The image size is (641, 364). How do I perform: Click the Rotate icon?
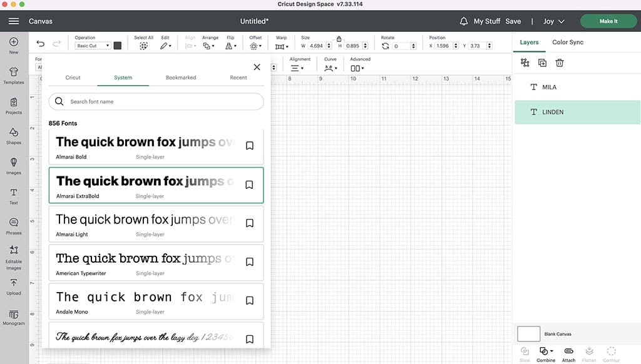pyautogui.click(x=386, y=46)
